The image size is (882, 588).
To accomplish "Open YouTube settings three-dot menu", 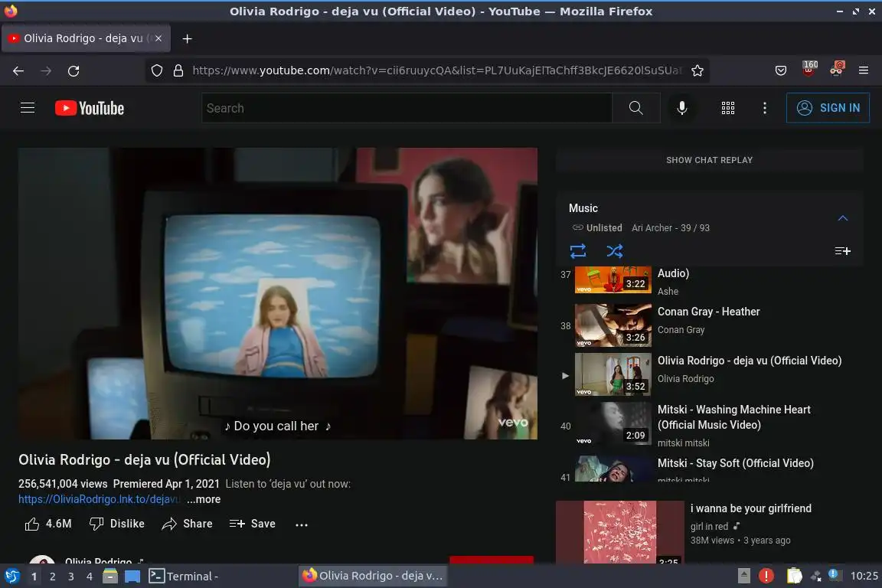I will point(764,108).
